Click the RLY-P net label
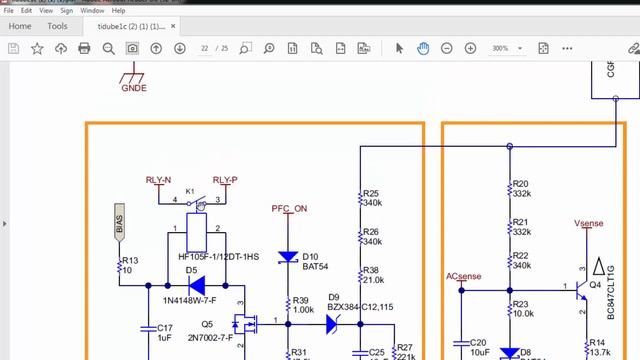The height and width of the screenshot is (360, 640). pyautogui.click(x=225, y=180)
